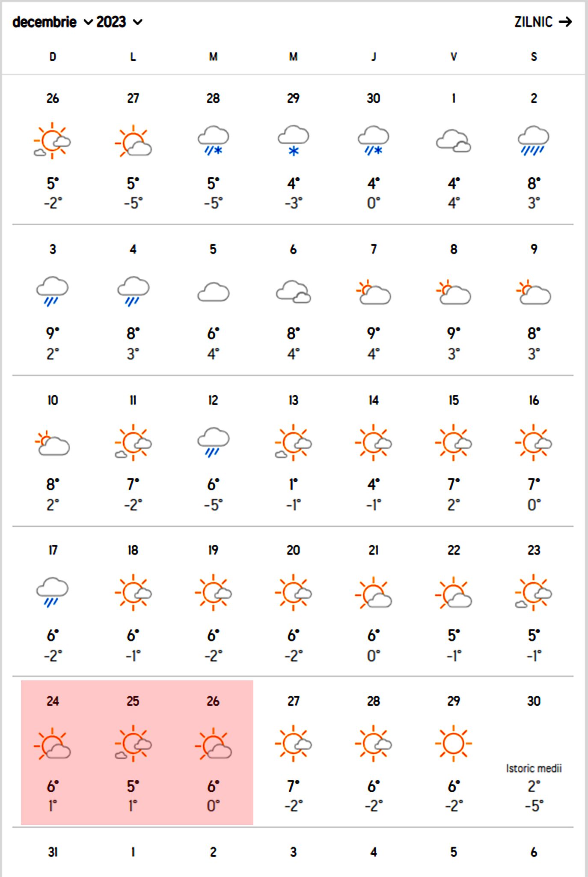Expand the 2023 year dropdown
The width and height of the screenshot is (588, 877).
[119, 22]
